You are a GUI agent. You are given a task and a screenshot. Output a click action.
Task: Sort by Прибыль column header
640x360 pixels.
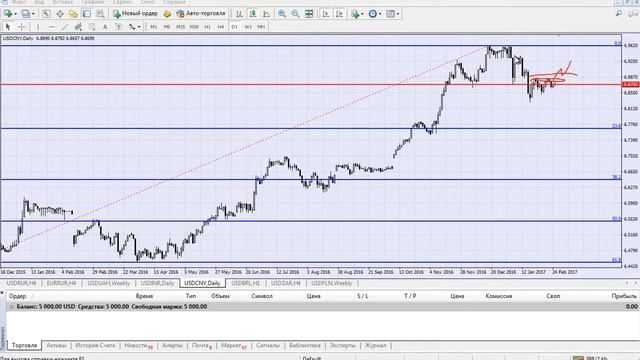624,296
